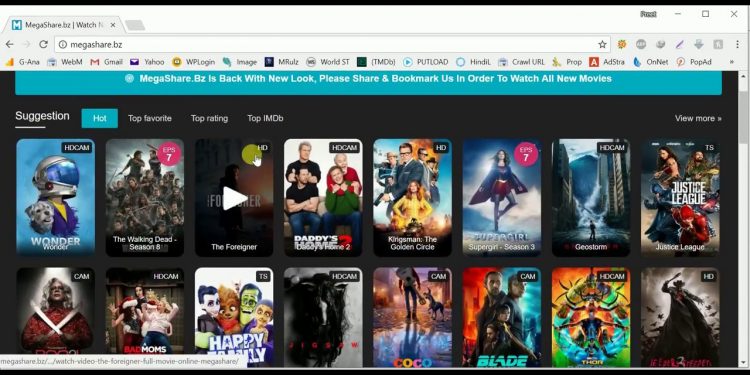The image size is (750, 375).
Task: Open the Thor Ragnarok poster
Action: tap(591, 317)
